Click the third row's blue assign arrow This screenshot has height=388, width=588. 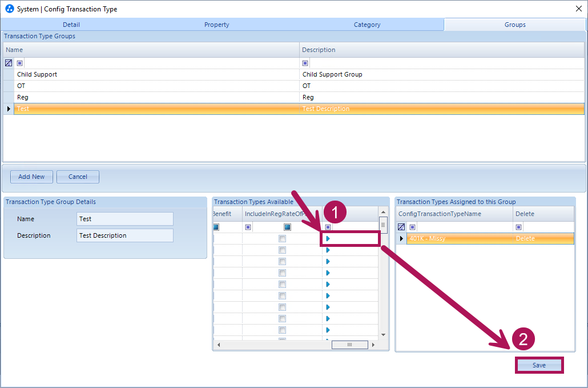328,262
